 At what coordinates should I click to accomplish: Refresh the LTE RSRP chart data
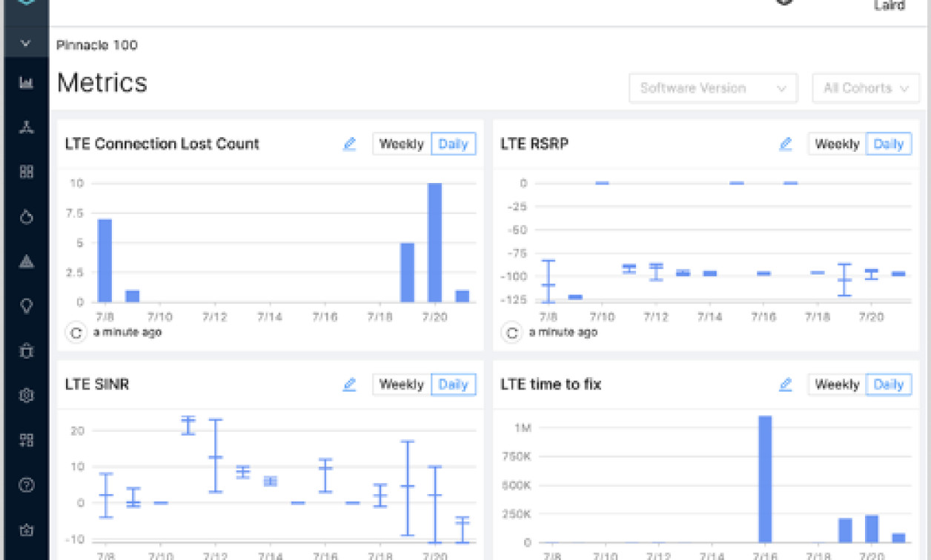tap(511, 333)
